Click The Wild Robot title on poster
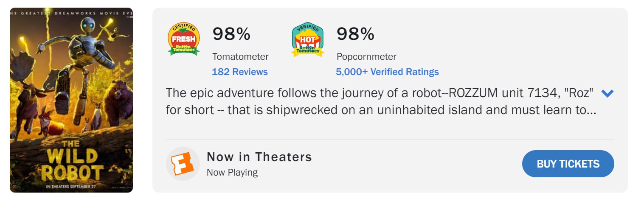Viewport: 644px width, 207px height. point(71,163)
